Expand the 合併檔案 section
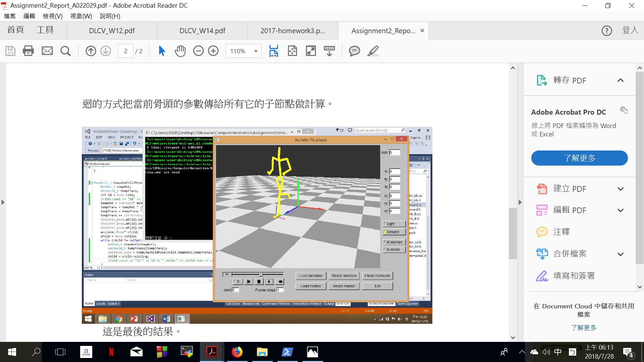Image resolution: width=644 pixels, height=362 pixels. pos(621,254)
